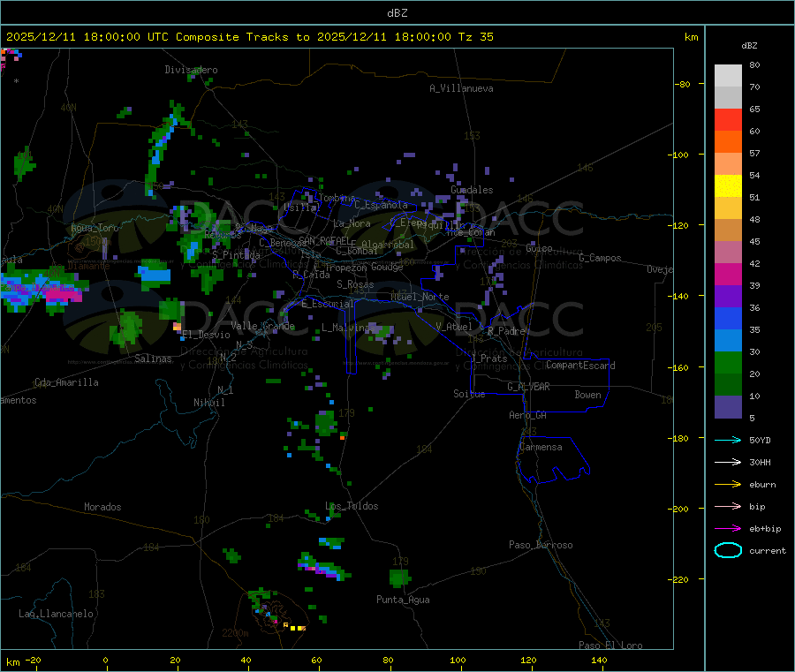Click the yellow eburn track arrow

tap(728, 485)
